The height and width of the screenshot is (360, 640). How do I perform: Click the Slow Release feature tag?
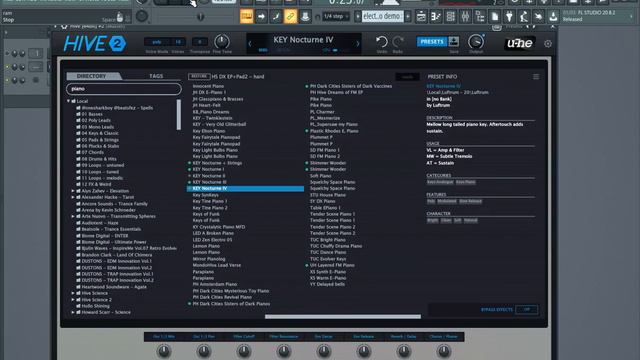470,201
